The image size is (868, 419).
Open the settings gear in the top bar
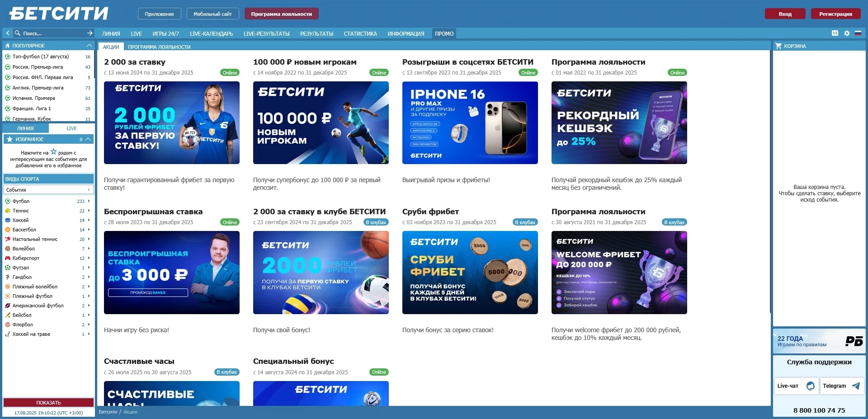click(847, 33)
